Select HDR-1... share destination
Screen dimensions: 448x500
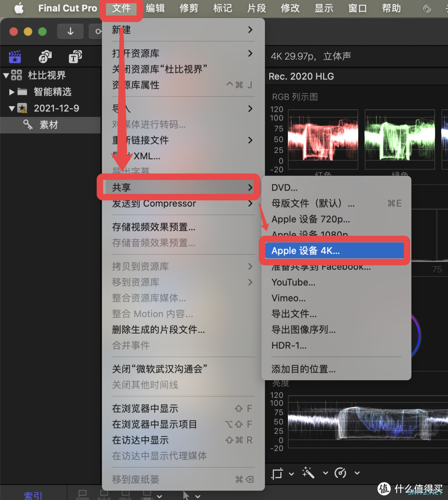336,345
